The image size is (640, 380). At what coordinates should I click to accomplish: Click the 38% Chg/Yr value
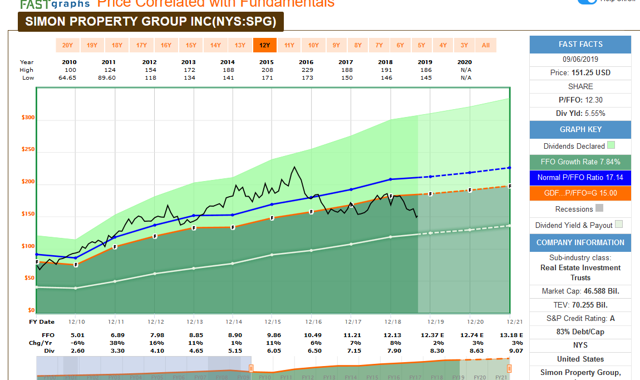tap(117, 343)
